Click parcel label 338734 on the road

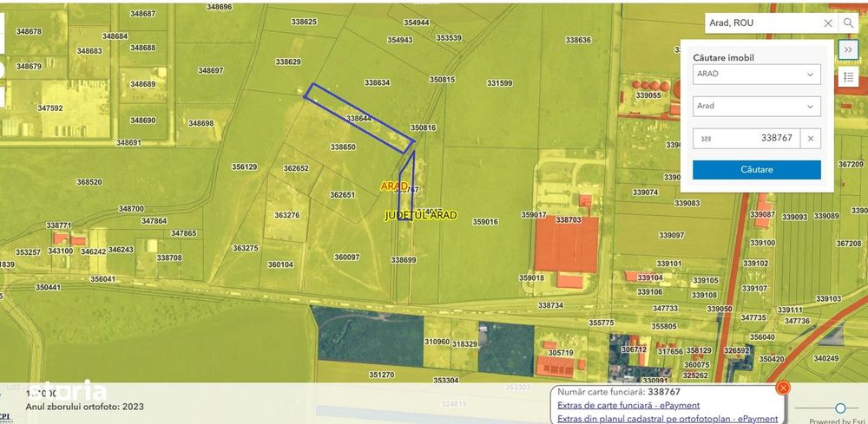(550, 305)
